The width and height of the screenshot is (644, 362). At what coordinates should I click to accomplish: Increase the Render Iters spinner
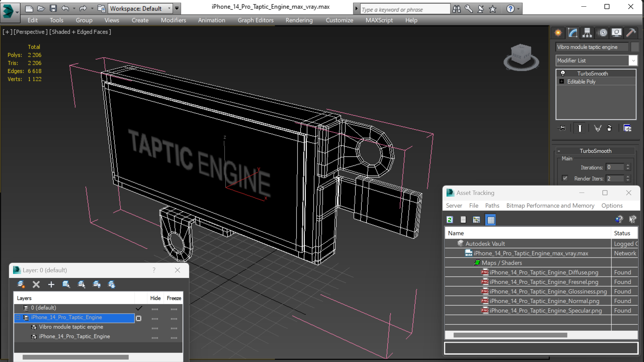(628, 176)
